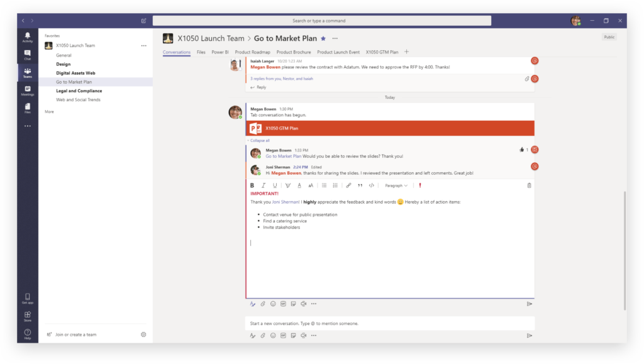The image size is (644, 364).
Task: Insert a bulleted list in the editor
Action: (x=324, y=185)
